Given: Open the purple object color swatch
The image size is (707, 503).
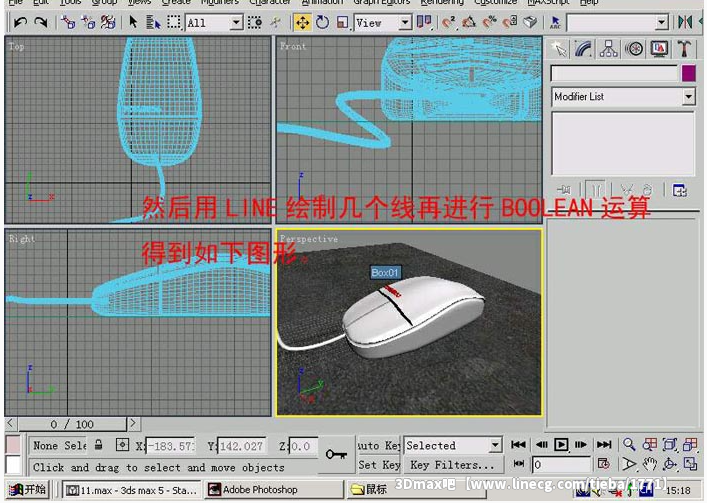Looking at the screenshot, I should [x=689, y=73].
